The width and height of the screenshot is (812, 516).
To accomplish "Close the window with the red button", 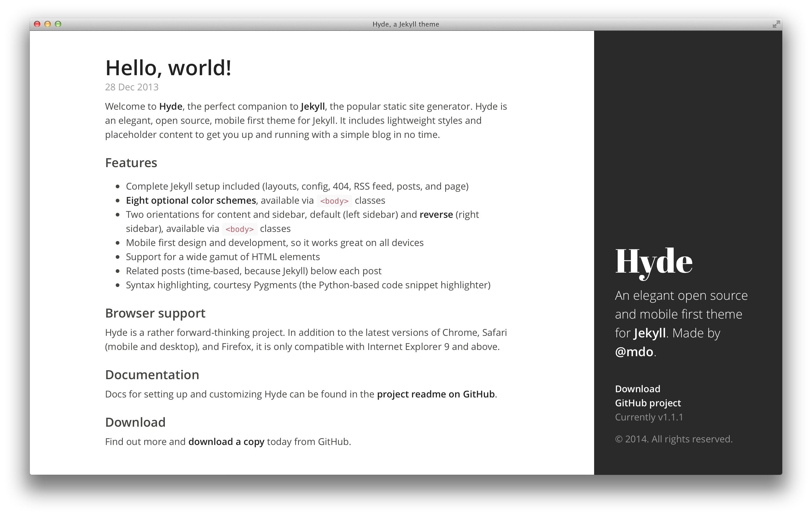I will (37, 24).
